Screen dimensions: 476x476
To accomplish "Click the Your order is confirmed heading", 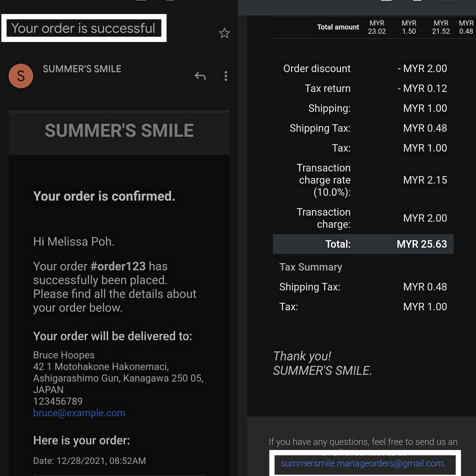I will (x=104, y=196).
